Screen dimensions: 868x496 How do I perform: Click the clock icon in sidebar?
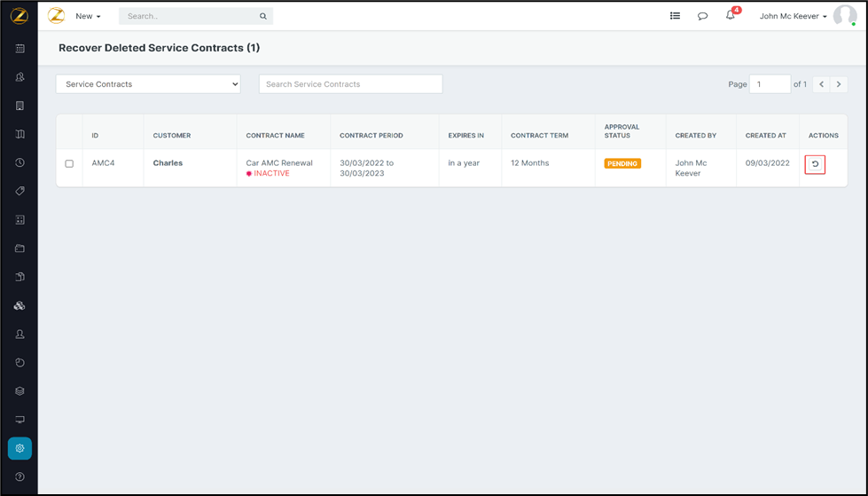[x=20, y=163]
